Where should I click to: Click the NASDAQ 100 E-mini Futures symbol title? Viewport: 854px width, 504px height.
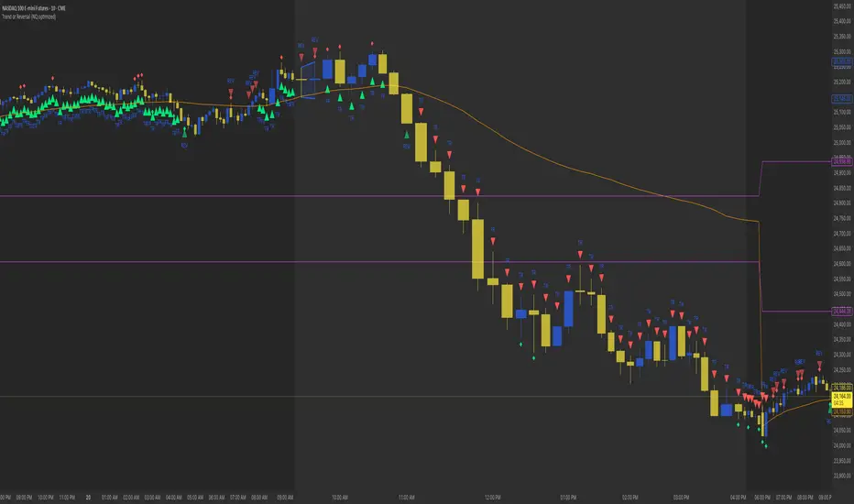tap(34, 9)
